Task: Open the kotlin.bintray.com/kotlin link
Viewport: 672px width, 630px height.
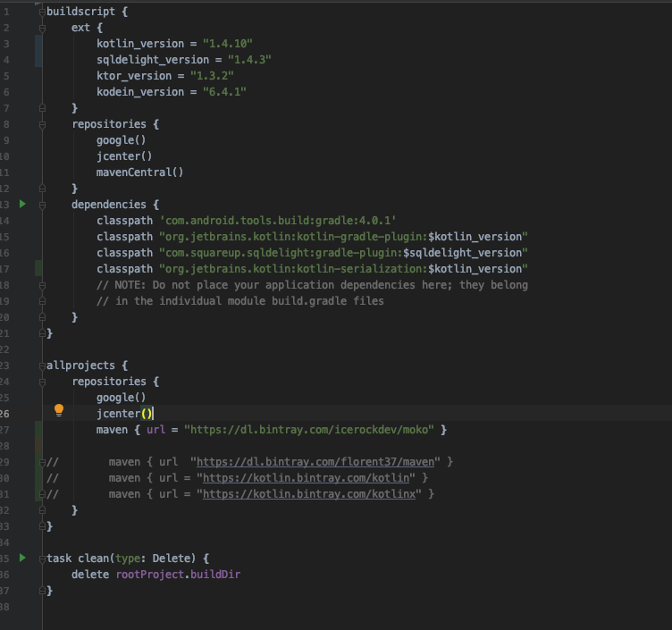Action: [306, 478]
